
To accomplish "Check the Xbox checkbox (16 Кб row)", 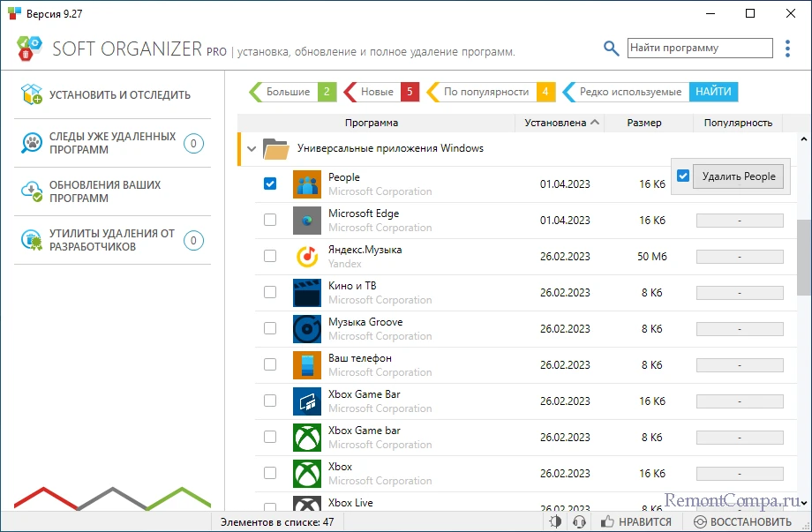I will point(270,474).
